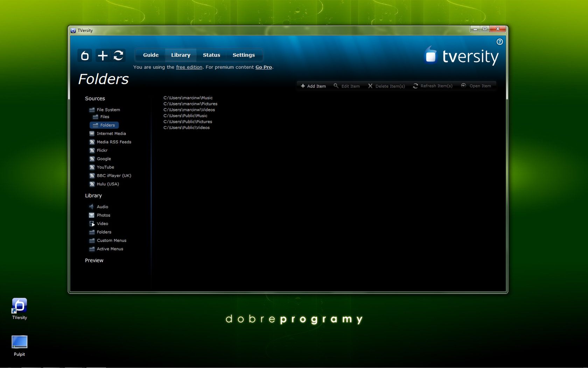
Task: Select Custom Menus in Library section
Action: (x=112, y=240)
